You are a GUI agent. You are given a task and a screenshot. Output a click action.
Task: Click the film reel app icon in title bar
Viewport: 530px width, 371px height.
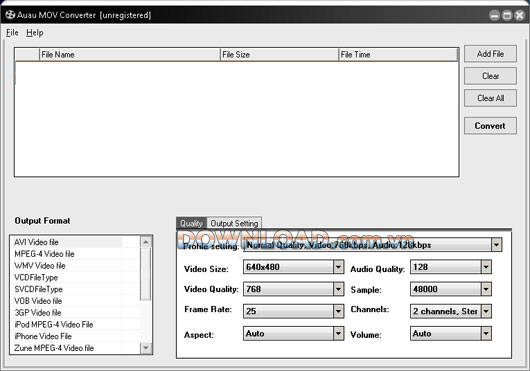[10, 15]
